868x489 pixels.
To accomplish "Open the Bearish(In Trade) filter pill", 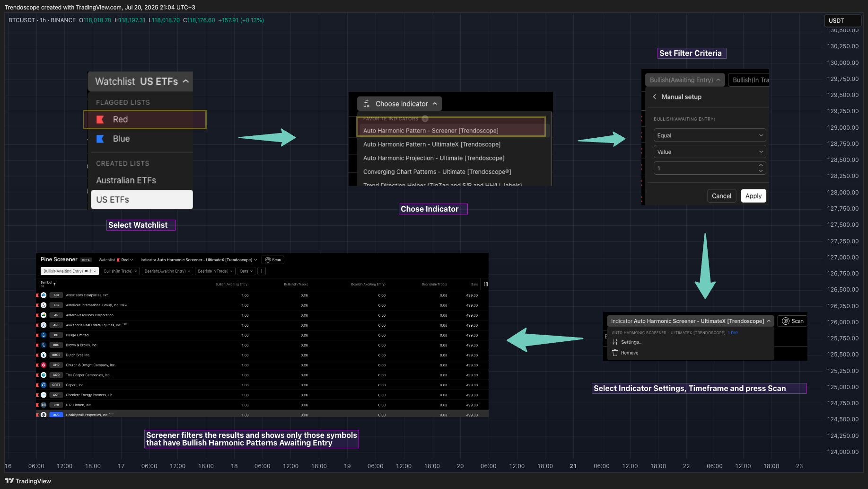I will [215, 271].
